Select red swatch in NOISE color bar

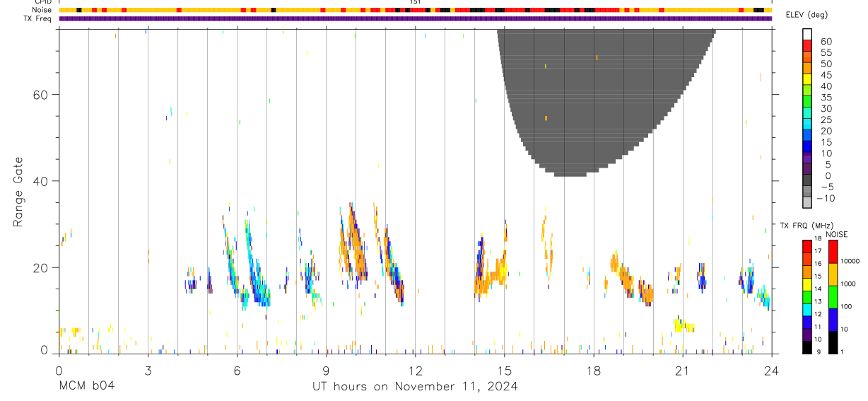[x=833, y=251]
